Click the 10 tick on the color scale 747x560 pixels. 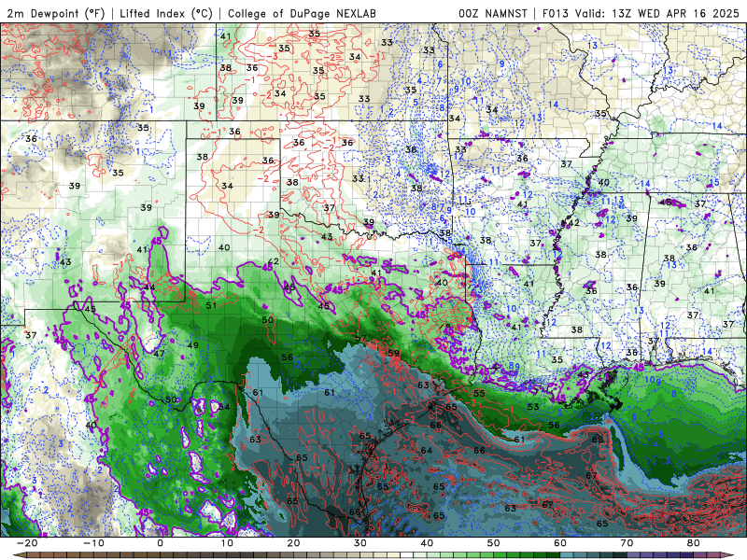coord(227,543)
